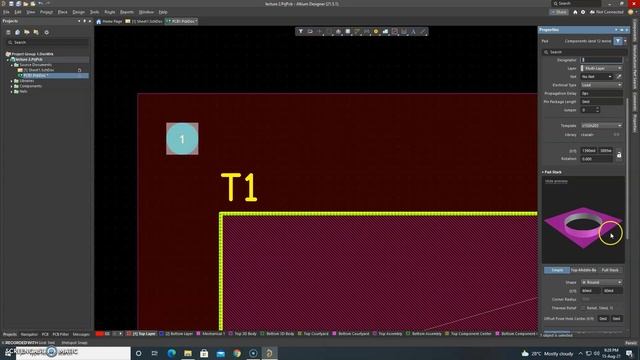Viewport: 640px width, 360px height.
Task: Open the Settings gear in the top-right
Action: coord(582,12)
